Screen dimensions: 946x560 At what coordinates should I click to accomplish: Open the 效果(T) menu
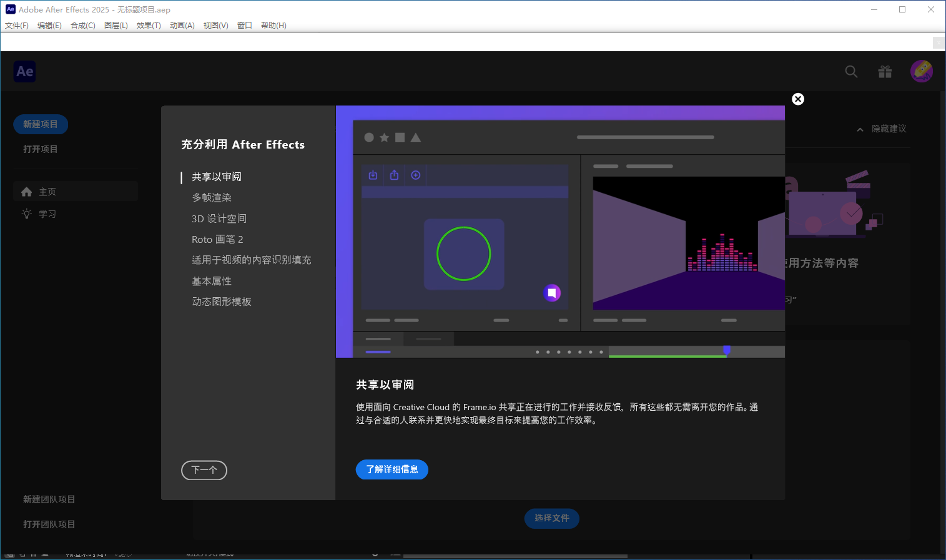[149, 26]
